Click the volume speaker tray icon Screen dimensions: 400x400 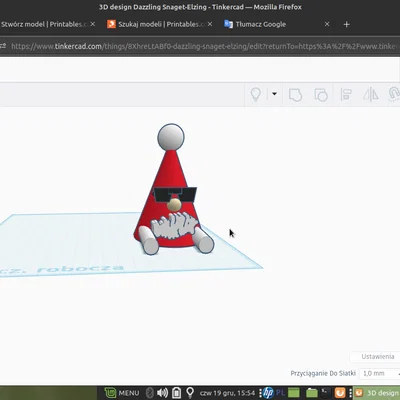pyautogui.click(x=162, y=393)
